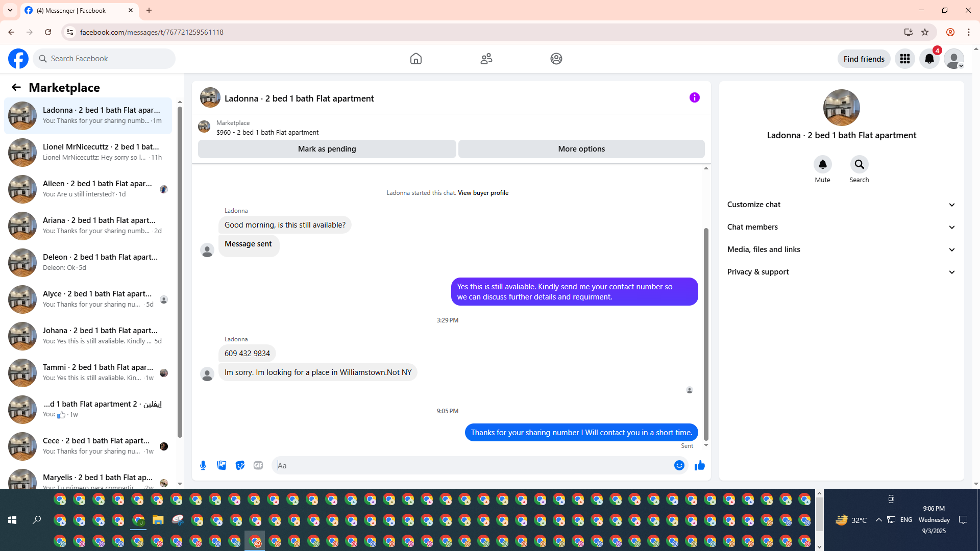This screenshot has width=980, height=551.
Task: Click the chat header apartment avatar
Action: tap(210, 97)
